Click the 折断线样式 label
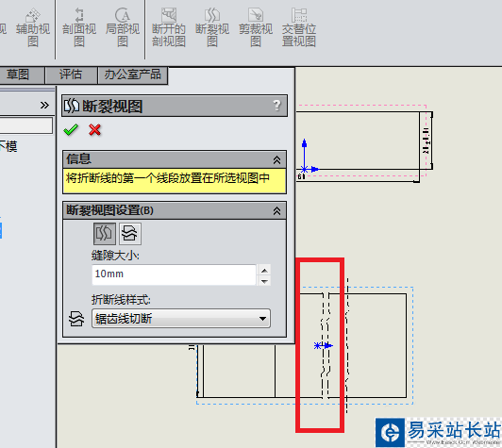Screen dimensions: 502x448 tap(121, 300)
